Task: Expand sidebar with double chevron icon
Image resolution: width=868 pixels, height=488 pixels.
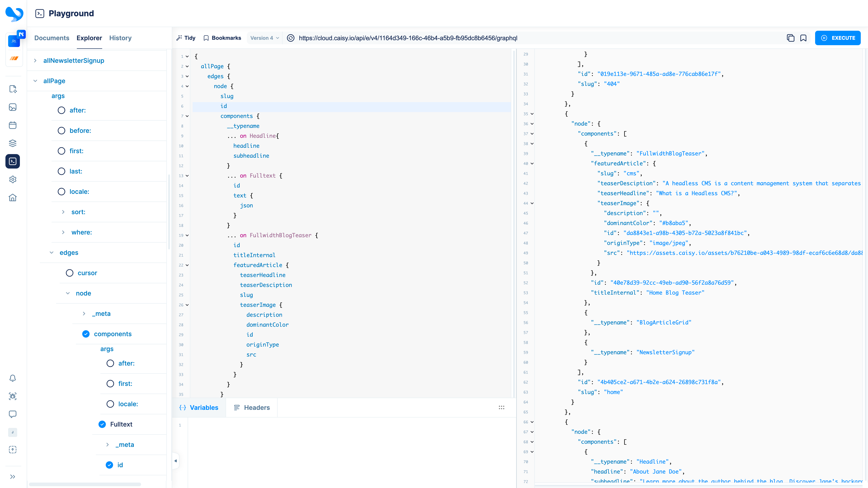Action: [13, 476]
